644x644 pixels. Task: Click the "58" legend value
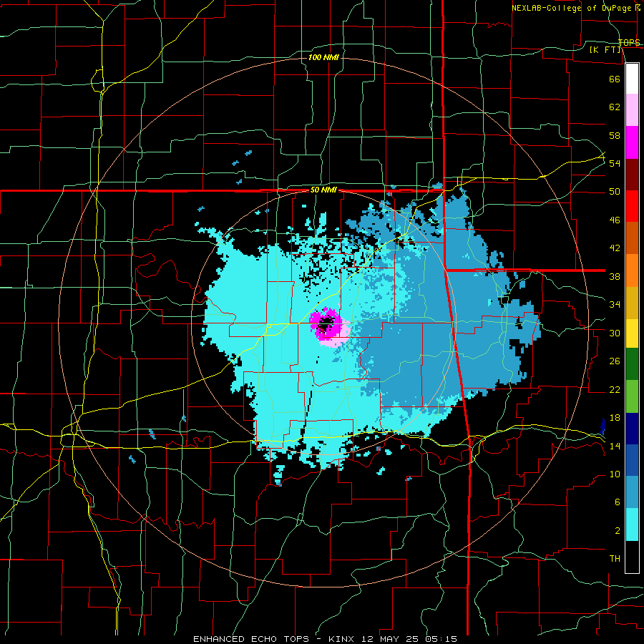[x=615, y=135]
